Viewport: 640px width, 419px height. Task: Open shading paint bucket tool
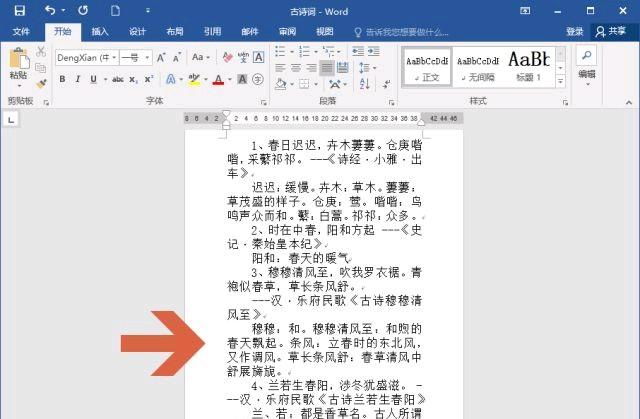point(280,84)
